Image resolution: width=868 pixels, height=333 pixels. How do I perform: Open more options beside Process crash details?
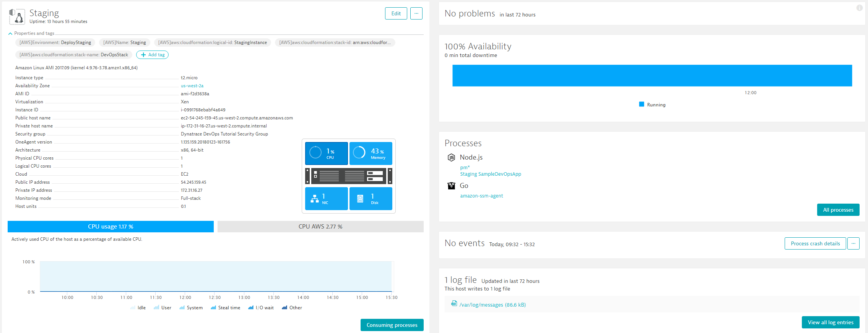pyautogui.click(x=853, y=243)
